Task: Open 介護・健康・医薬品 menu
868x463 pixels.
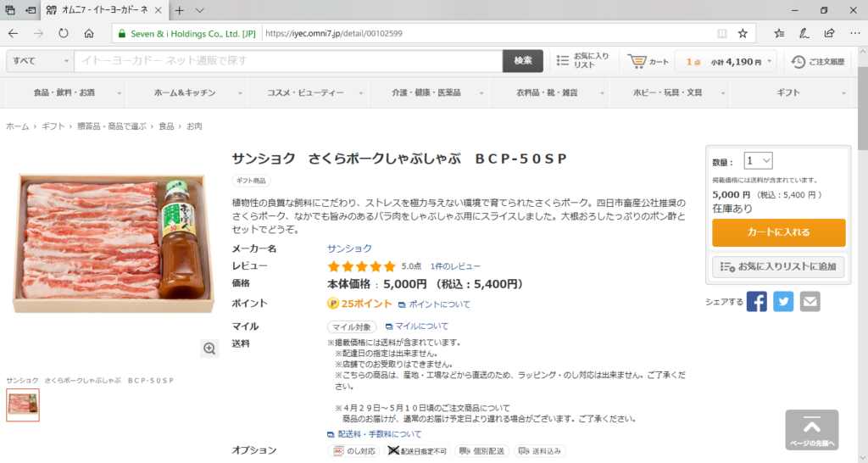Action: pos(428,92)
